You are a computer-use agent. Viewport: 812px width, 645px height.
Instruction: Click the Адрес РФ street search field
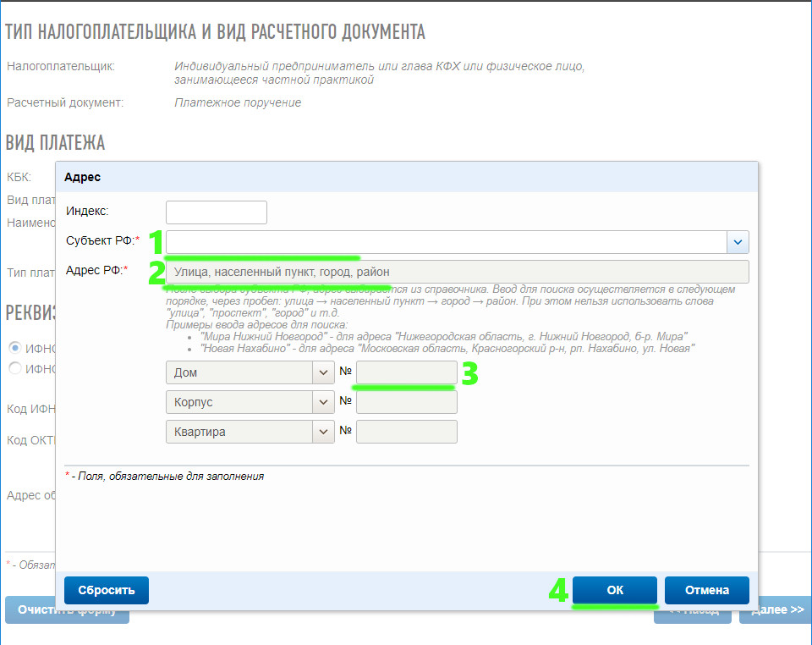point(457,273)
